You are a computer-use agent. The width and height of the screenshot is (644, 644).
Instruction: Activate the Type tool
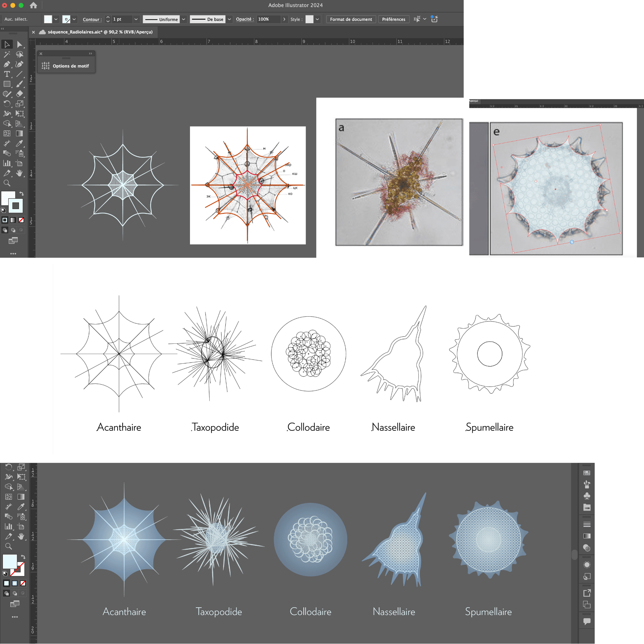(x=7, y=74)
